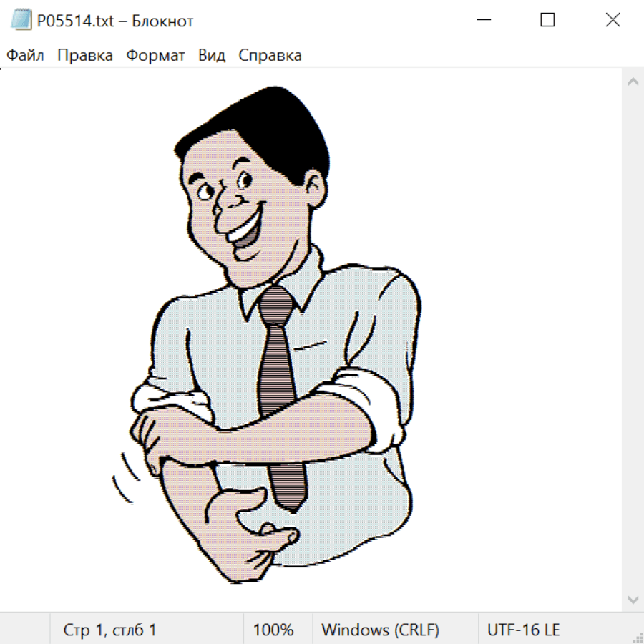
Task: Click the man's black hair
Action: pos(272,125)
